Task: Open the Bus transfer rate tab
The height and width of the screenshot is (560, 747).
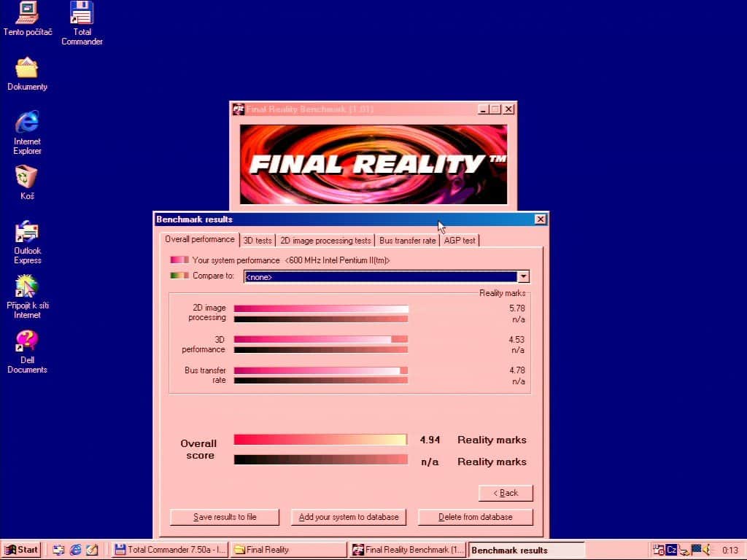Action: [x=407, y=241]
